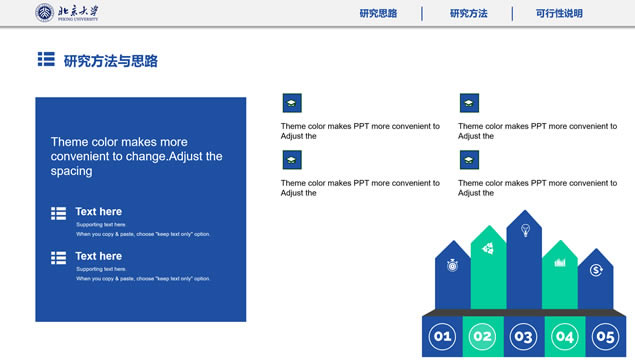Click the Peking University logo emblem
The image size is (635, 361).
point(45,13)
